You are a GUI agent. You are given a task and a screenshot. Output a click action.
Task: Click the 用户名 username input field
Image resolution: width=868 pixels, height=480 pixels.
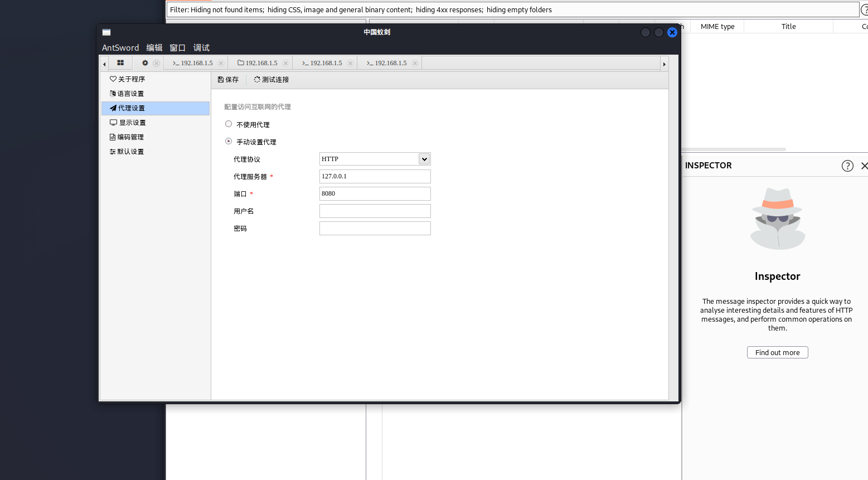tap(375, 211)
